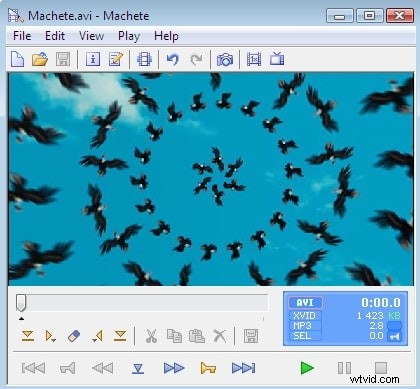The width and height of the screenshot is (420, 389).
Task: Set selection end with the last yellow marker icon
Action: [x=120, y=336]
